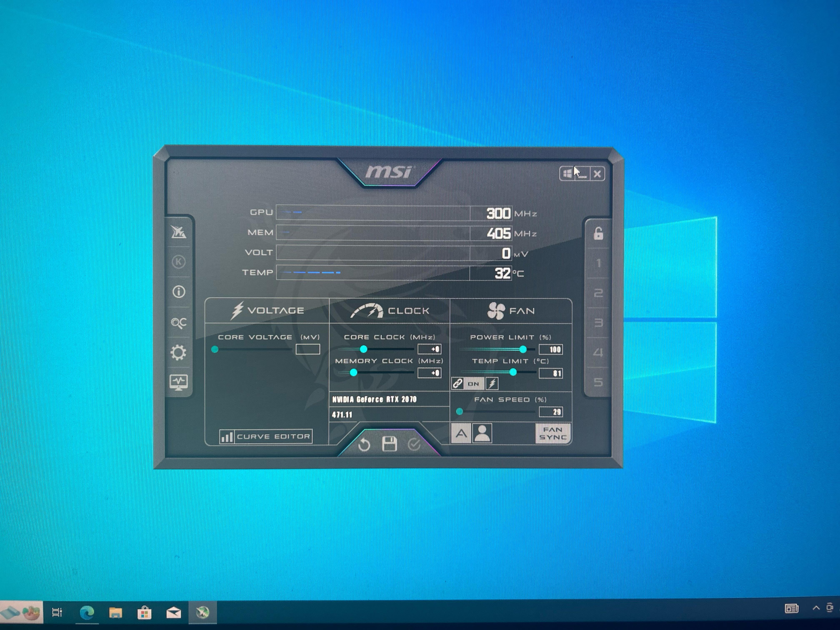Screen dimensions: 840x630
Task: Toggle the profile lock icon
Action: click(599, 233)
